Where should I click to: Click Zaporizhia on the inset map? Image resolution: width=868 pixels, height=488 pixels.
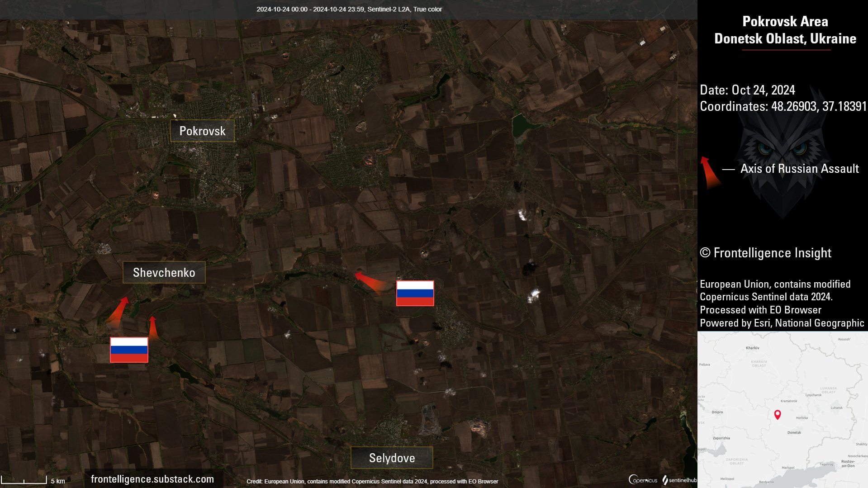click(x=721, y=438)
